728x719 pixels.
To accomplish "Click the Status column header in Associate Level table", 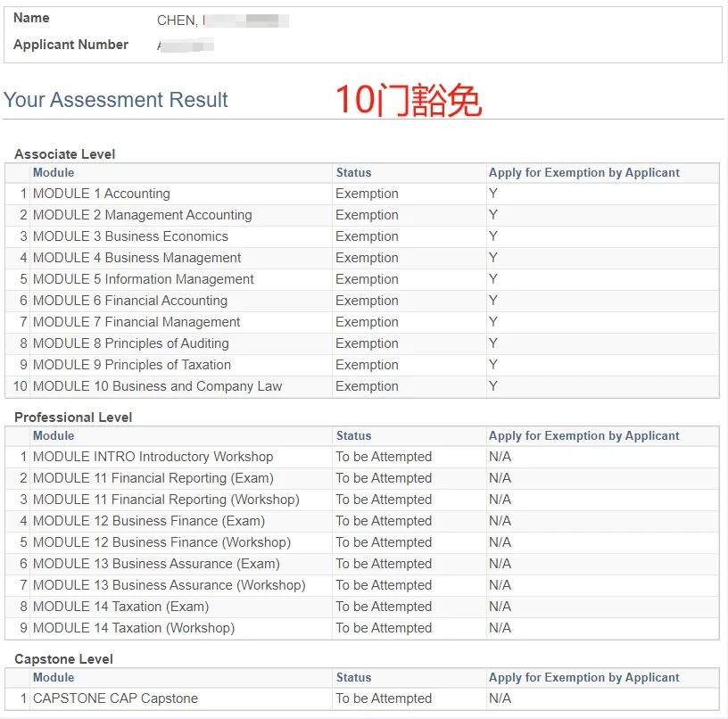I will [354, 173].
